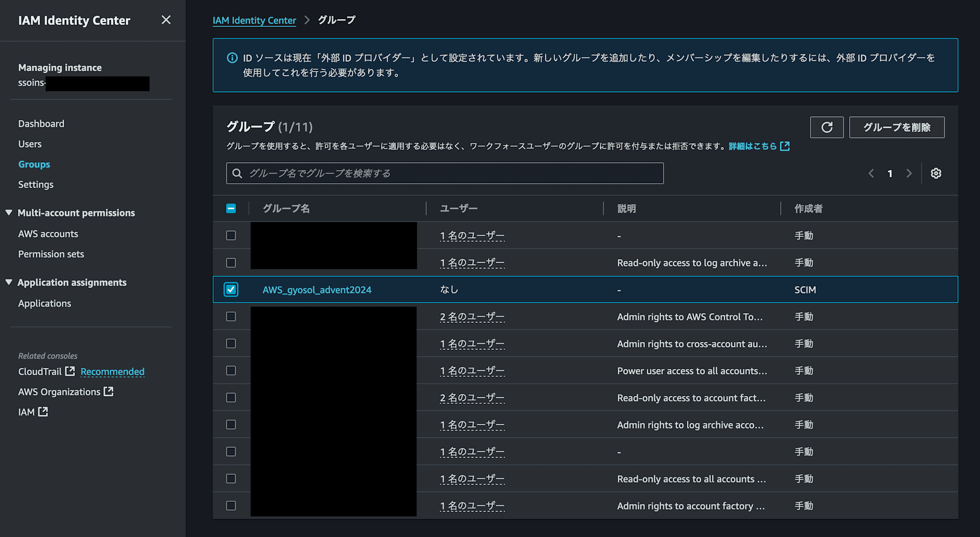Click the なし cell for AWS_gyosol_advent2024
Image resolution: width=980 pixels, height=537 pixels.
pos(449,290)
